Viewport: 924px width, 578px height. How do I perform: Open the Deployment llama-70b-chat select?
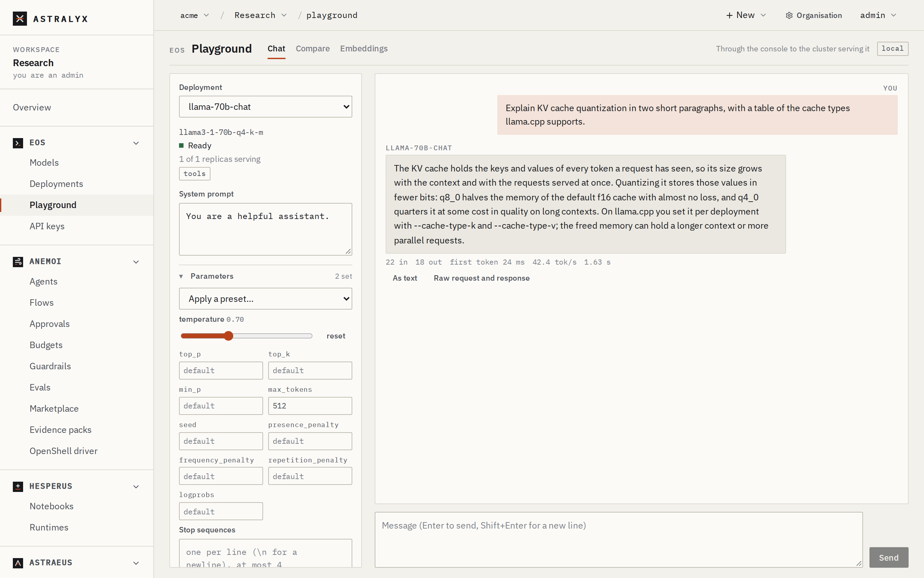(265, 107)
